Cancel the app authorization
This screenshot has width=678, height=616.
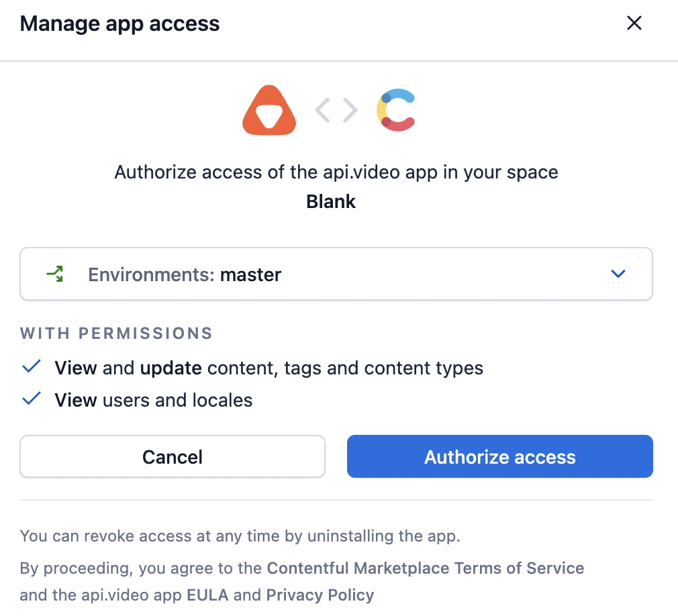(172, 456)
